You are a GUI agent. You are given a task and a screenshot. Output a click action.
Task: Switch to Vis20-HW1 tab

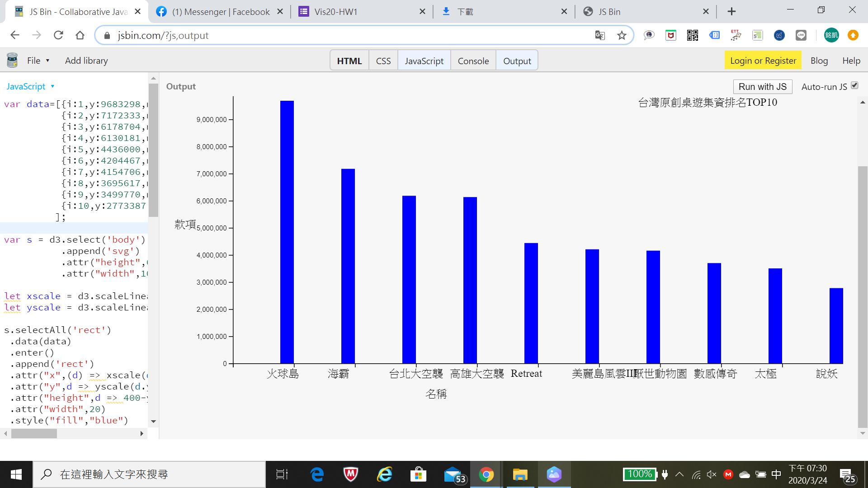(362, 12)
